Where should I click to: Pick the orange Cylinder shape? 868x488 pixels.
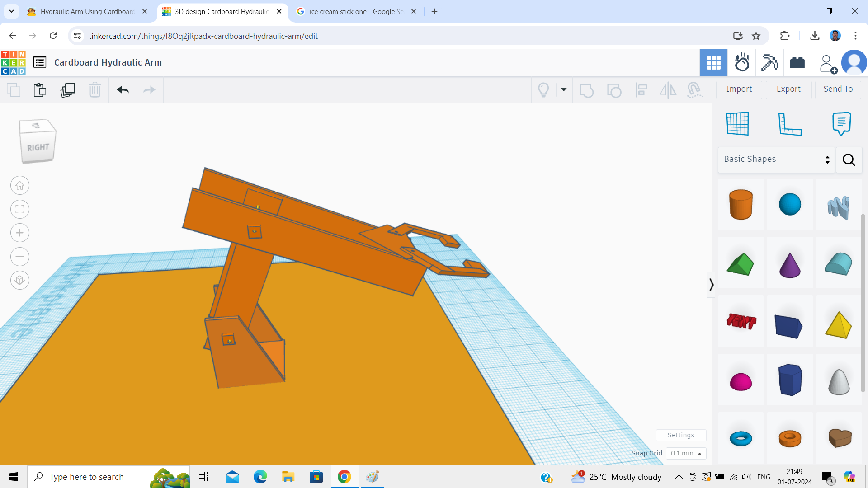[x=741, y=205]
